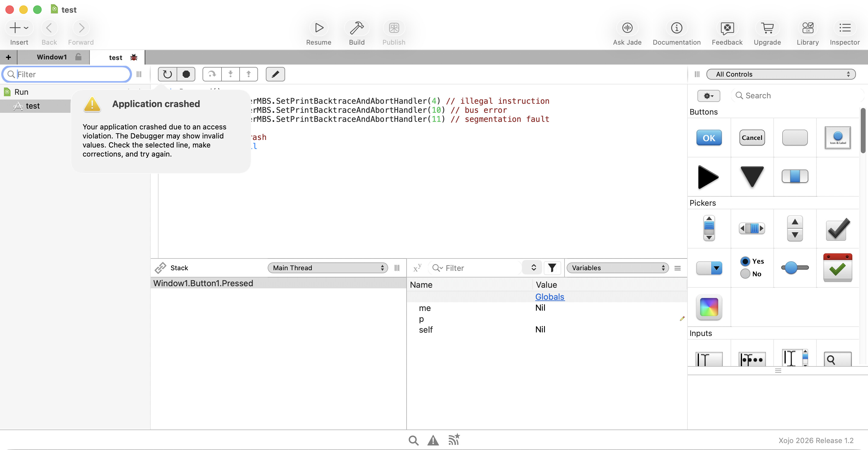The height and width of the screenshot is (450, 868).
Task: Open the Documentation info icon
Action: click(x=676, y=28)
